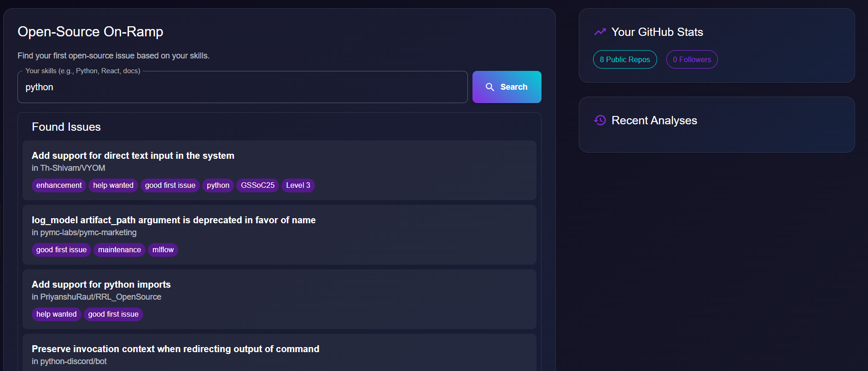Click the subtitle Find your first open-source issue
This screenshot has height=371, width=868.
[113, 56]
